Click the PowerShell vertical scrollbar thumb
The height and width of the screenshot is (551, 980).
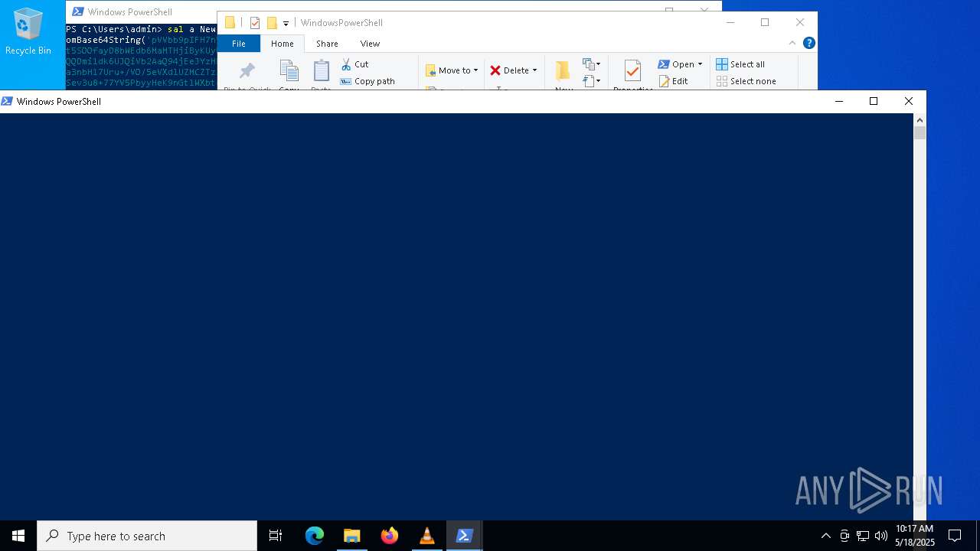pos(920,133)
